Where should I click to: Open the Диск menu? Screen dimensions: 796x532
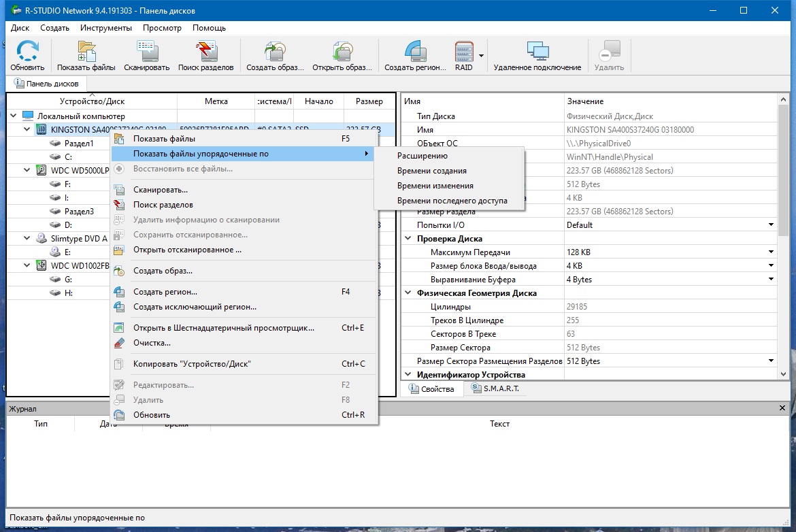[20, 28]
